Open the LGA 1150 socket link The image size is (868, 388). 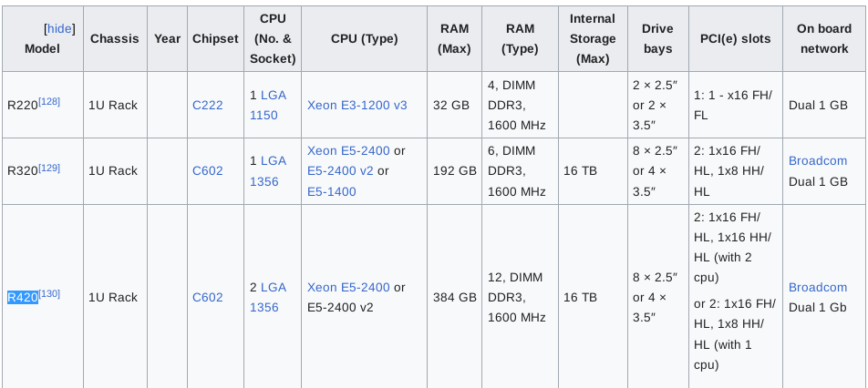pos(268,105)
